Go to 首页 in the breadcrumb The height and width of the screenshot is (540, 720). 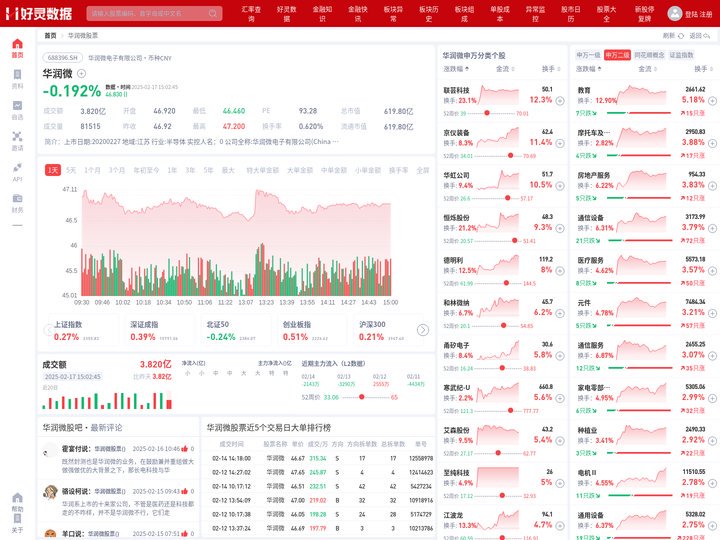(50, 35)
